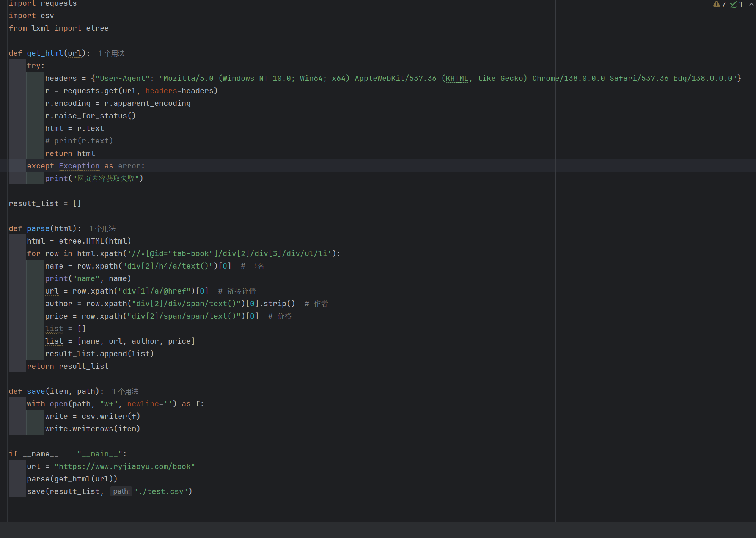The height and width of the screenshot is (538, 756).
Task: Click the get_html function name definition
Action: [x=45, y=53]
